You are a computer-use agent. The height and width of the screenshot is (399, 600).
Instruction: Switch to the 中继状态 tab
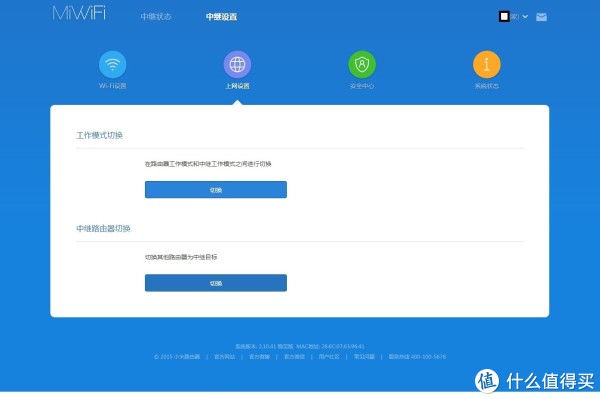pyautogui.click(x=156, y=16)
